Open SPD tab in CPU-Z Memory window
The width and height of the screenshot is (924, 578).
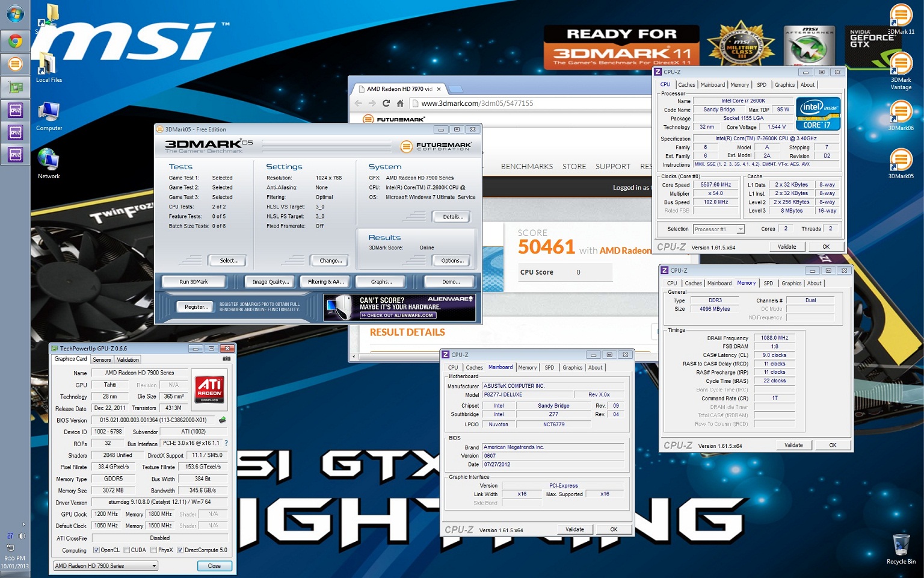768,283
